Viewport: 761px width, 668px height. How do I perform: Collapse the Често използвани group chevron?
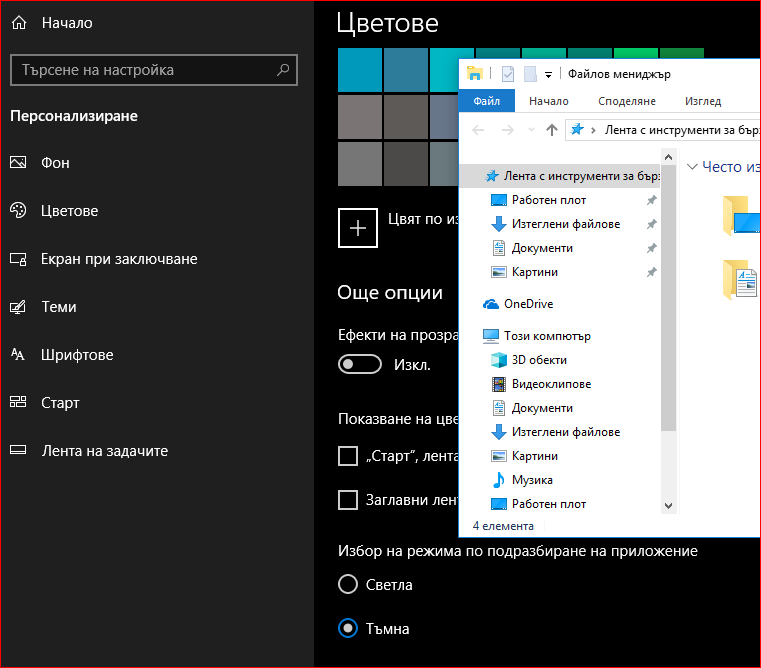[692, 167]
